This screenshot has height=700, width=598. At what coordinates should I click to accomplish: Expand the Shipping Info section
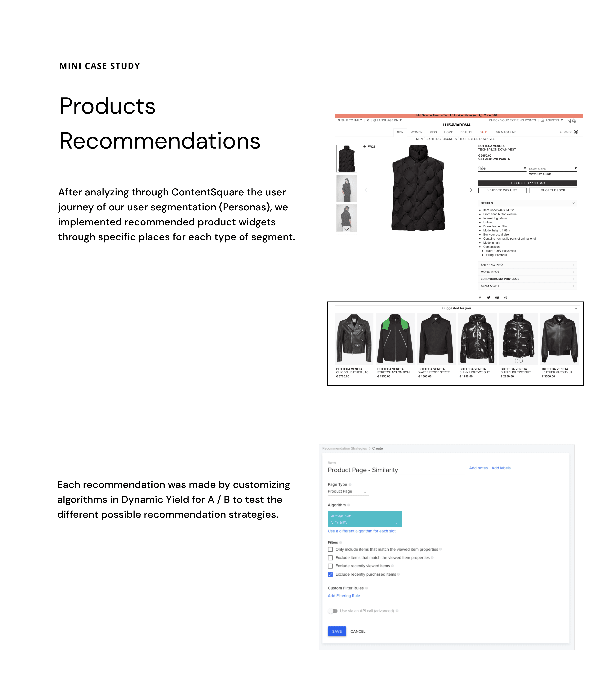[x=527, y=265]
